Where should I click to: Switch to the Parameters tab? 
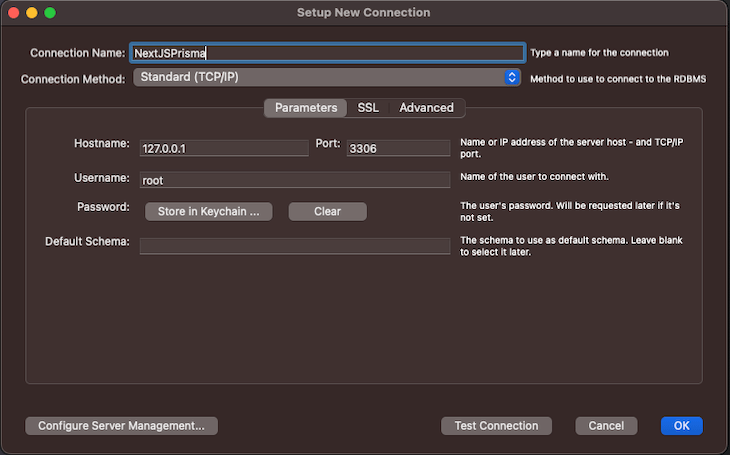(305, 108)
